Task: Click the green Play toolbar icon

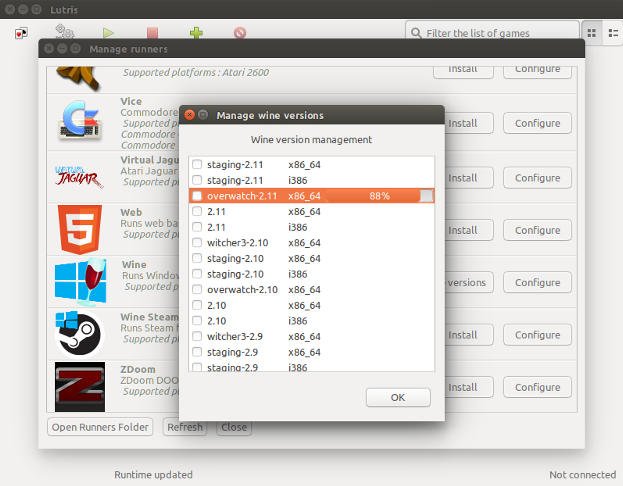Action: pyautogui.click(x=108, y=33)
